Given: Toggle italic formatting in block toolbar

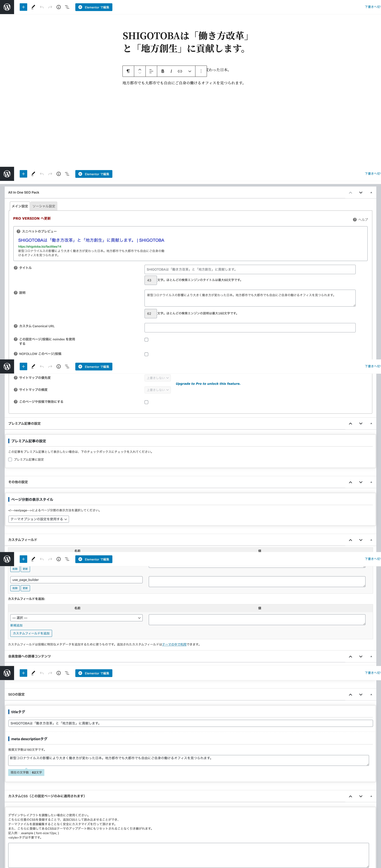Looking at the screenshot, I should (171, 71).
